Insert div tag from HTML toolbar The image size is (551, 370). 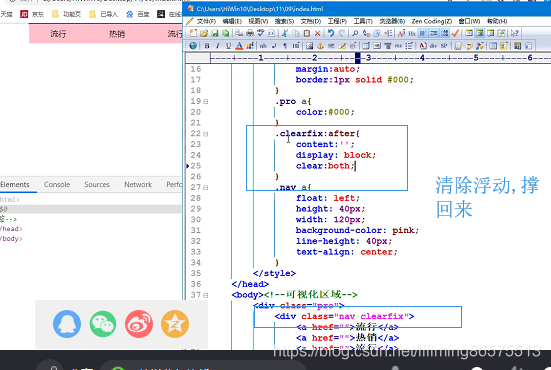pyautogui.click(x=433, y=46)
